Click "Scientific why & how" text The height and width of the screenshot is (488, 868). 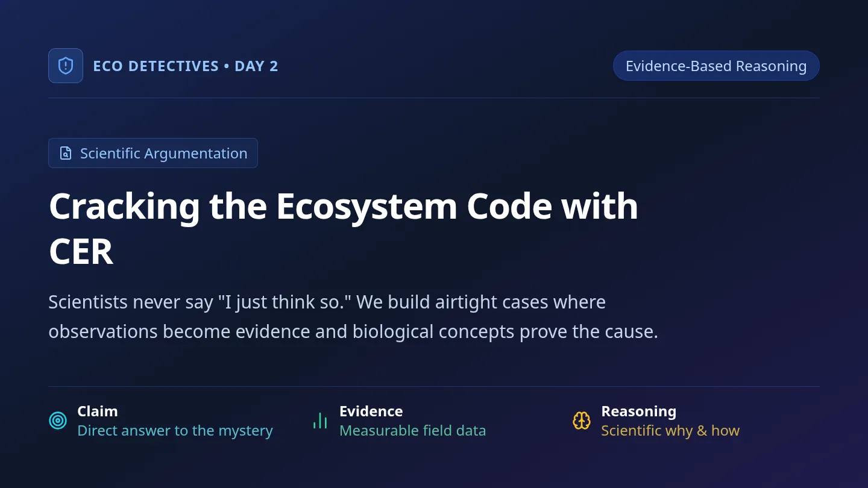coord(670,431)
